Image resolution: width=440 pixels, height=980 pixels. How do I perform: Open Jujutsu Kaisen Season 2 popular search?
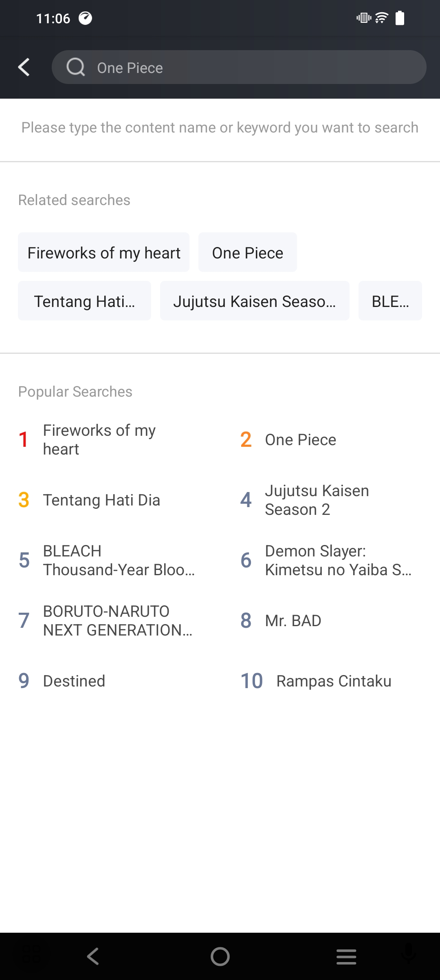click(317, 500)
